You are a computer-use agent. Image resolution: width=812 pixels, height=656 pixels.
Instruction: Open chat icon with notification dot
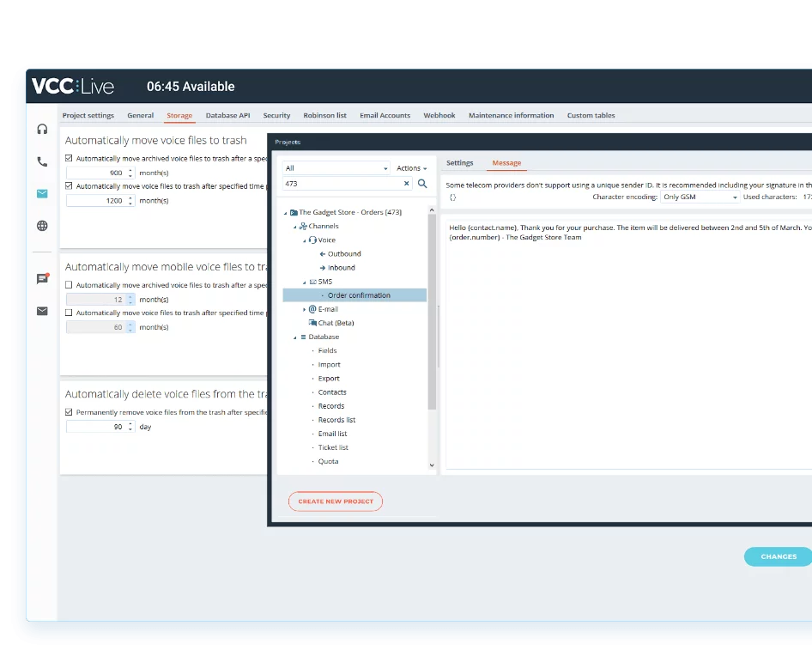point(42,278)
